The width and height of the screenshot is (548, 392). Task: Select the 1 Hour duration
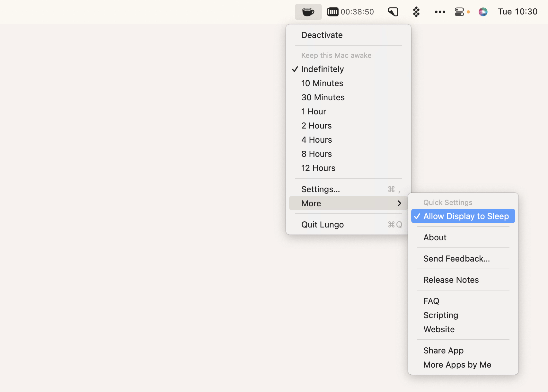tap(349, 111)
